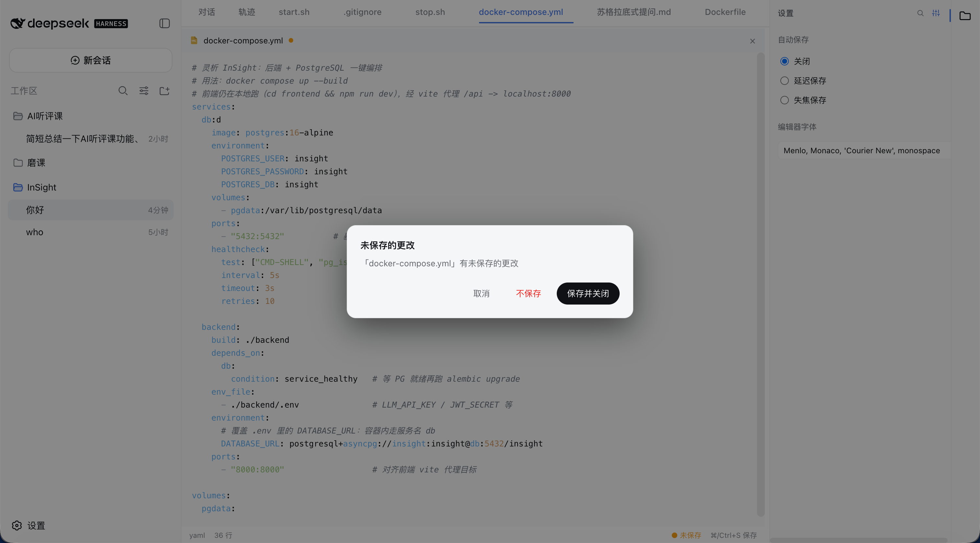The width and height of the screenshot is (980, 543).
Task: Create a new workspace folder
Action: point(164,90)
